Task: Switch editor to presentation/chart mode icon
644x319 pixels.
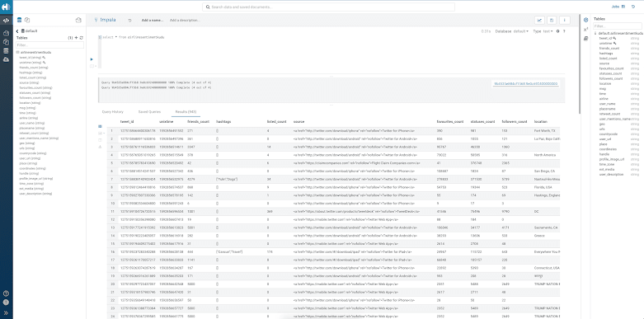Action: [539, 20]
